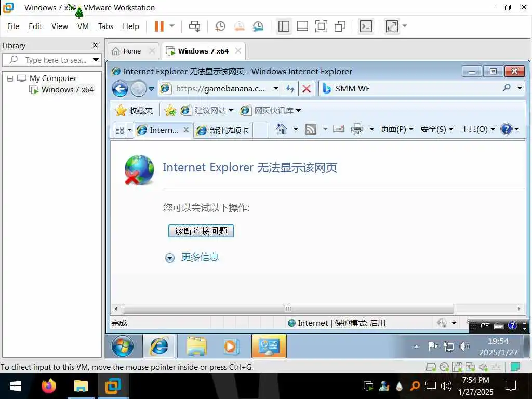
Task: Click the VMware pause VM button
Action: tap(159, 26)
